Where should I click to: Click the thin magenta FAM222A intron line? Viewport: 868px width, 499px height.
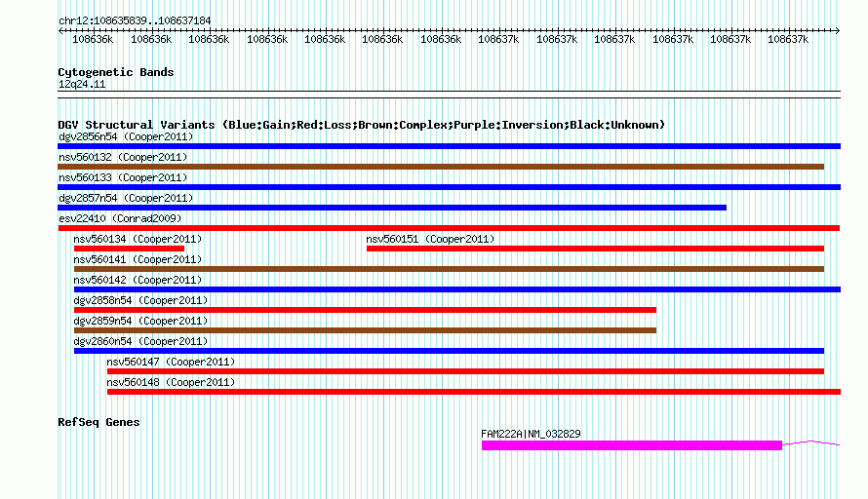811,442
